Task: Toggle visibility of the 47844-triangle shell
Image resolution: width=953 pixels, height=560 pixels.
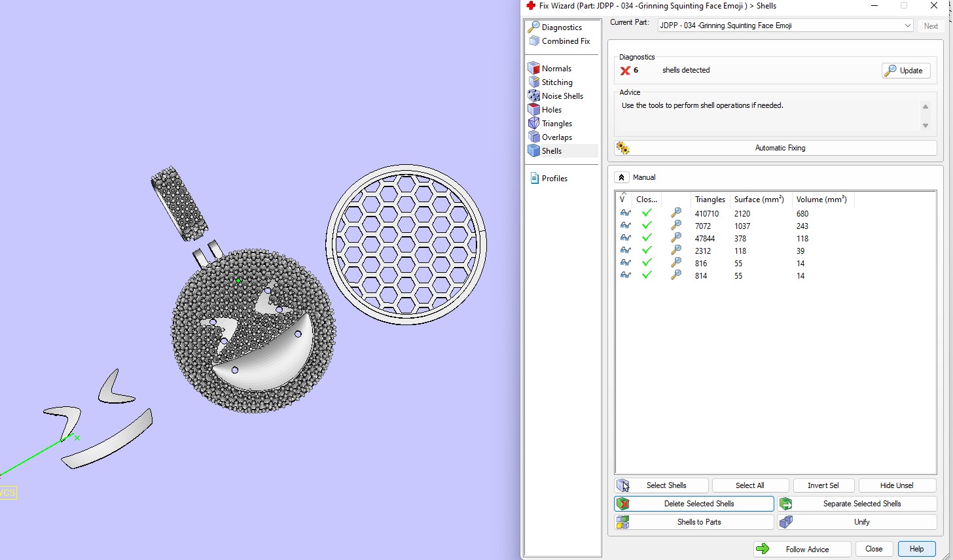Action: pyautogui.click(x=625, y=238)
